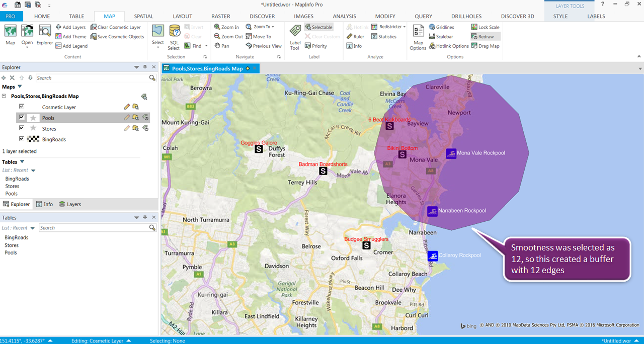The width and height of the screenshot is (644, 344).
Task: Activate the Label Tool
Action: (295, 37)
